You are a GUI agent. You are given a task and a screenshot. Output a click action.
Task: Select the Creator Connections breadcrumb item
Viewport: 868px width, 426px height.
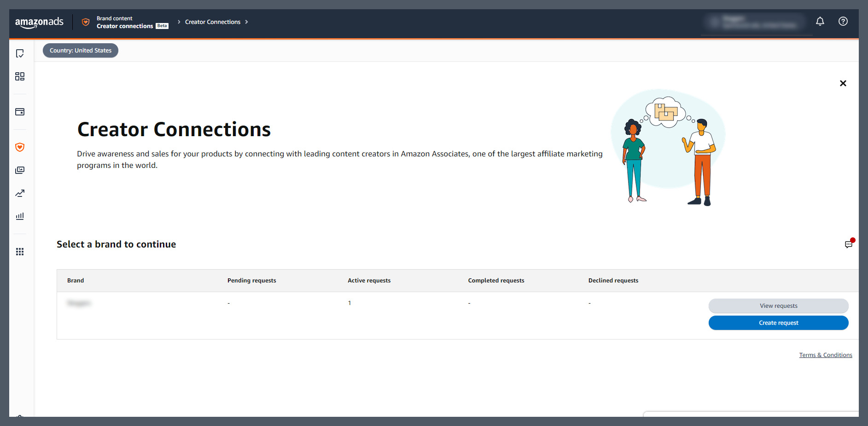pyautogui.click(x=212, y=22)
